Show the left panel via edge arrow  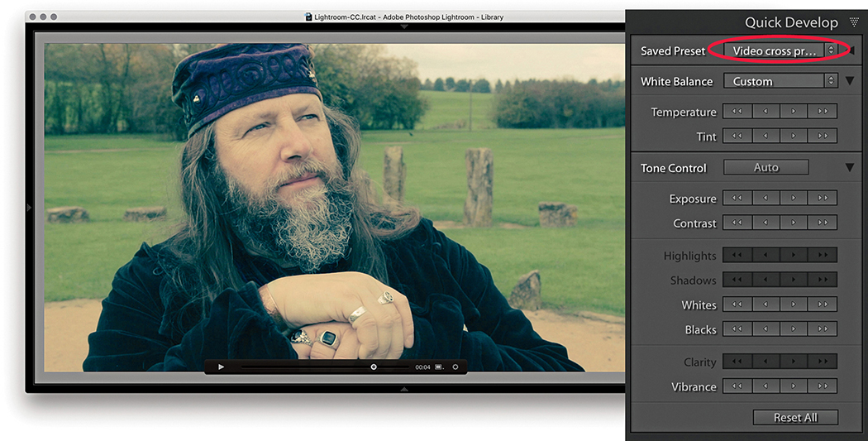click(x=29, y=208)
